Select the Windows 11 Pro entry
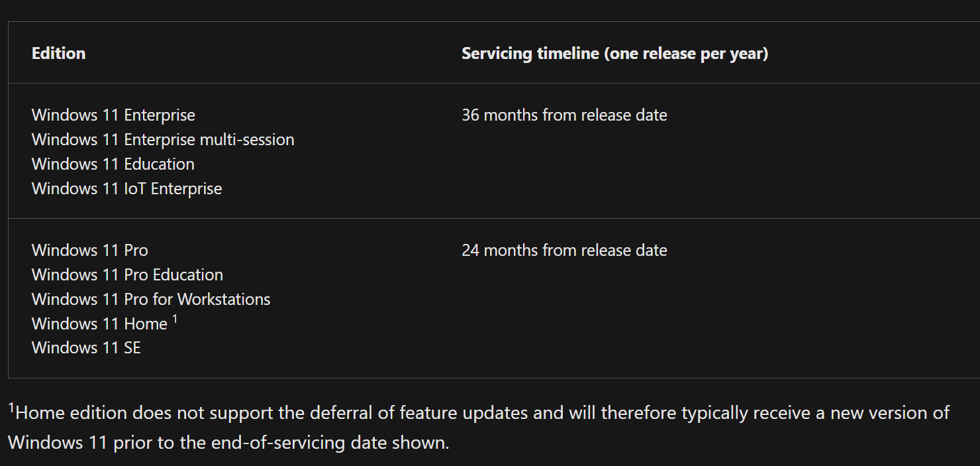The width and height of the screenshot is (980, 466). coord(90,251)
